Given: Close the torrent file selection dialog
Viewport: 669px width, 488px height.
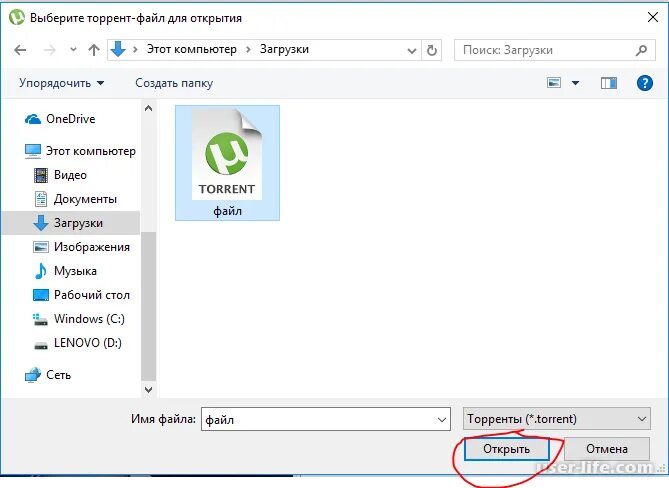Looking at the screenshot, I should click(653, 17).
